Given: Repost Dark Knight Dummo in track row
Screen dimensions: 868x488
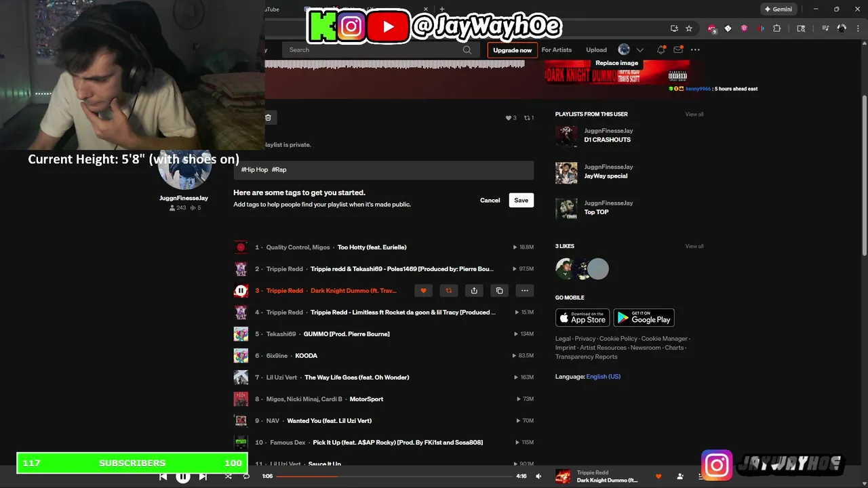Looking at the screenshot, I should tap(448, 291).
